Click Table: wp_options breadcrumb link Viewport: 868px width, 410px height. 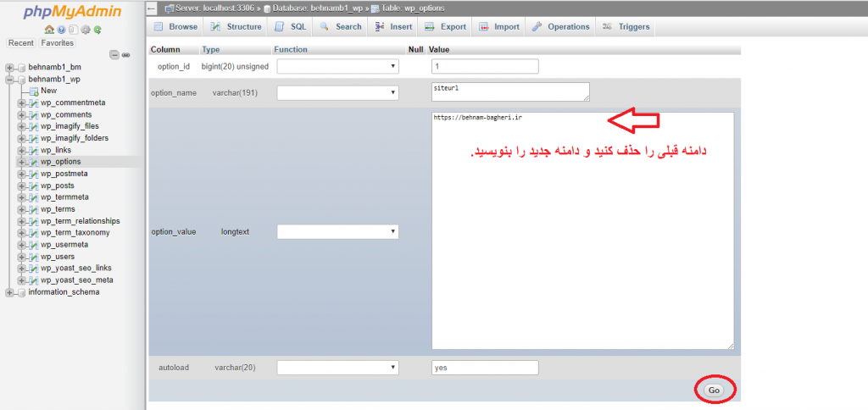click(x=413, y=8)
